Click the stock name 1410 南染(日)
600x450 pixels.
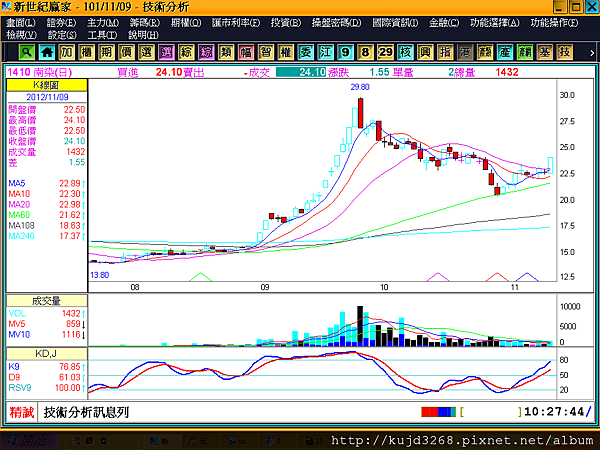coord(40,72)
